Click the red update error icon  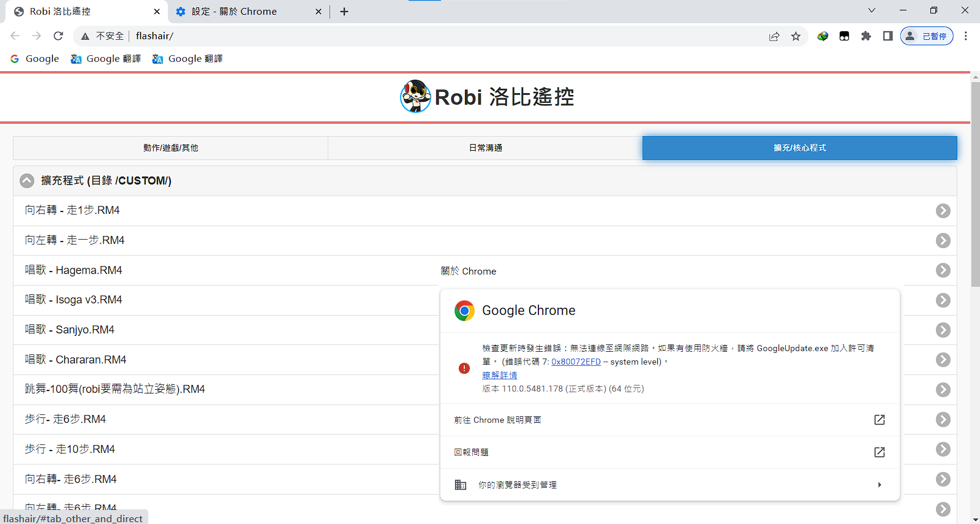pos(464,368)
